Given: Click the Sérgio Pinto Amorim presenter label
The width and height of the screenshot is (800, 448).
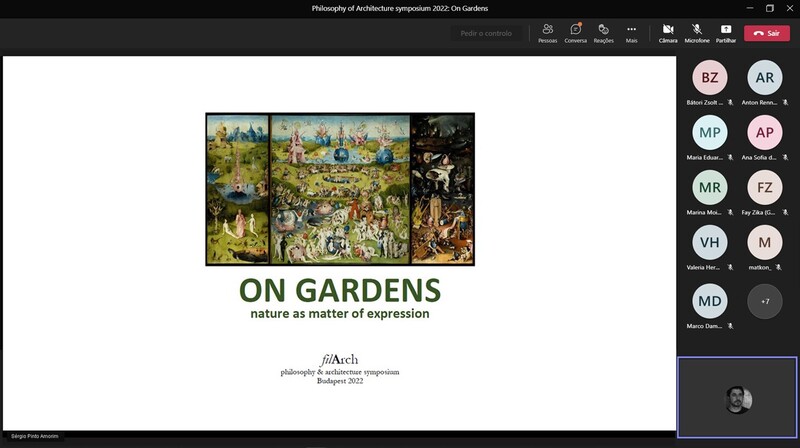Looking at the screenshot, I should tap(35, 436).
